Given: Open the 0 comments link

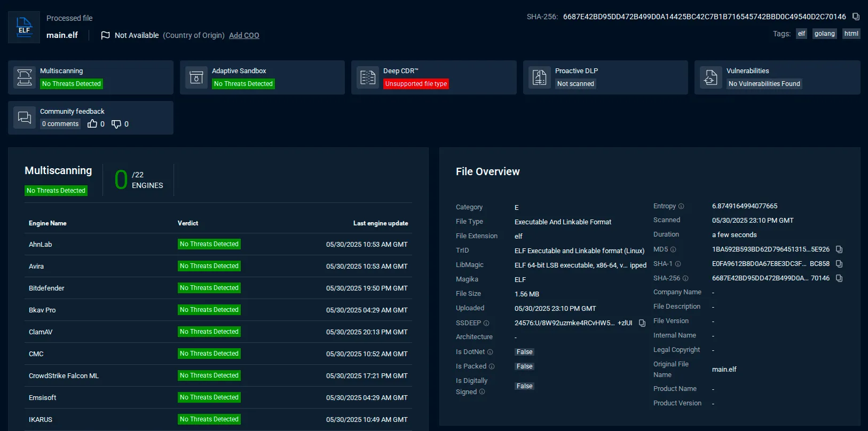Looking at the screenshot, I should pyautogui.click(x=60, y=124).
